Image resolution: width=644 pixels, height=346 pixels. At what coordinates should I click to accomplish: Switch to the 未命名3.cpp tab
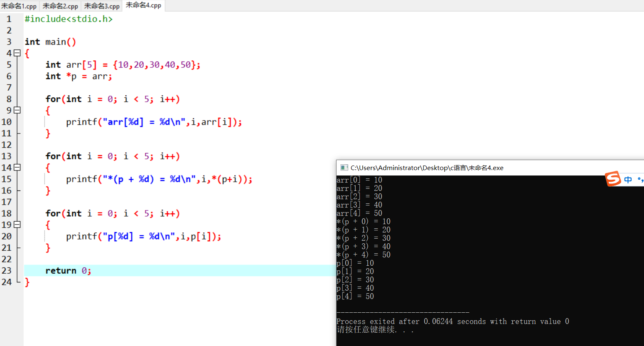[102, 6]
